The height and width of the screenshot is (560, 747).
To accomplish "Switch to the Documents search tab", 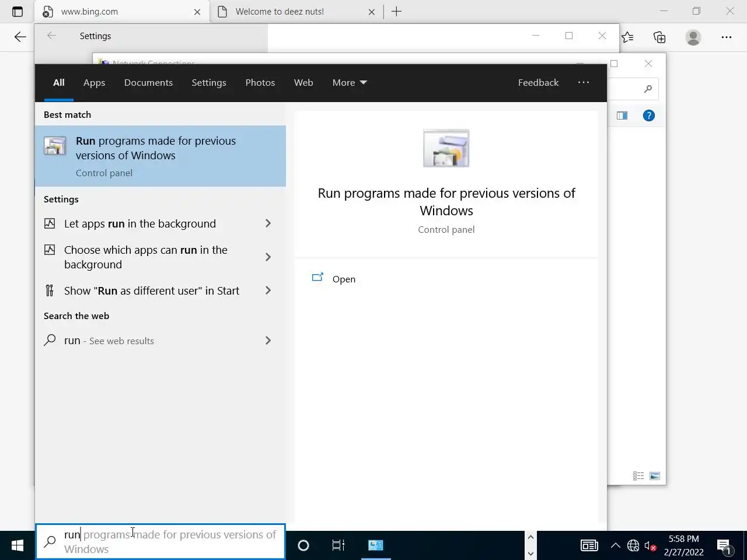I will click(x=148, y=83).
